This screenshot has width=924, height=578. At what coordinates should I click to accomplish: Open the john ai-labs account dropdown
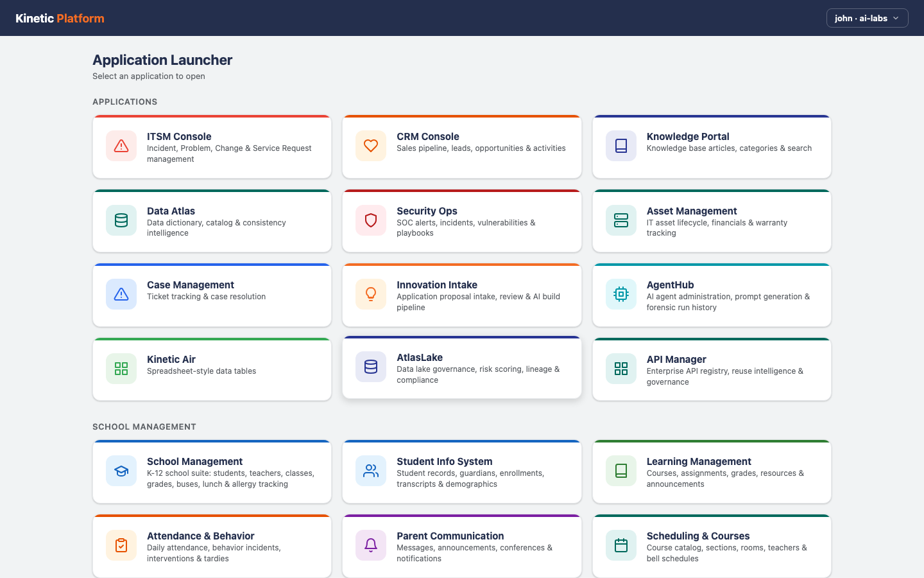pyautogui.click(x=867, y=18)
